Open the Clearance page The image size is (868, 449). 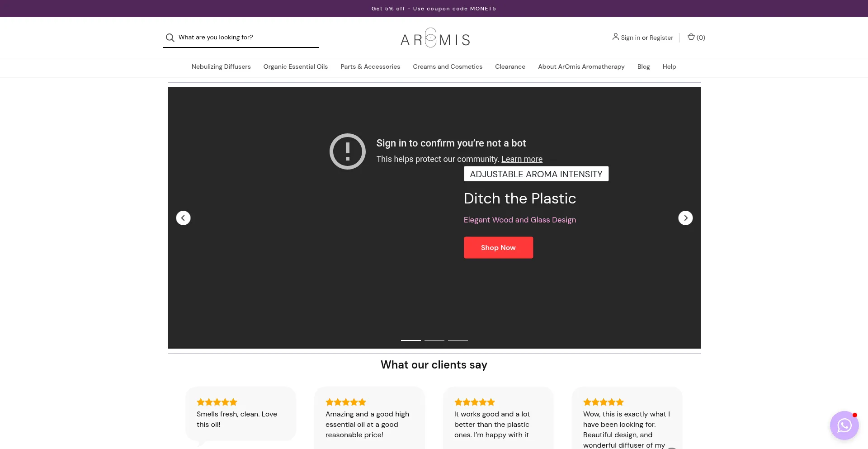point(510,66)
